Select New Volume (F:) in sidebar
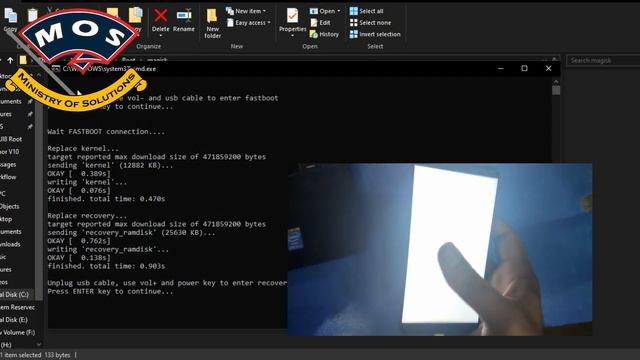Image resolution: width=640 pixels, height=360 pixels. [x=18, y=332]
